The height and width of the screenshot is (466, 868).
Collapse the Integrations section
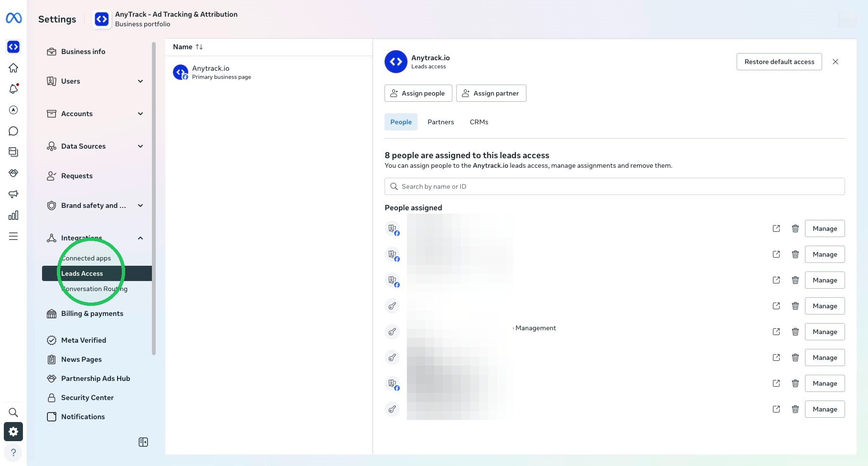140,238
